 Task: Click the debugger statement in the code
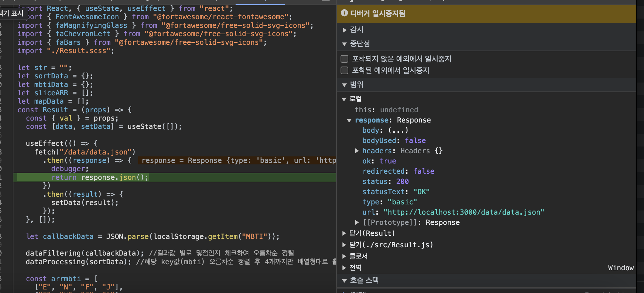(x=69, y=169)
